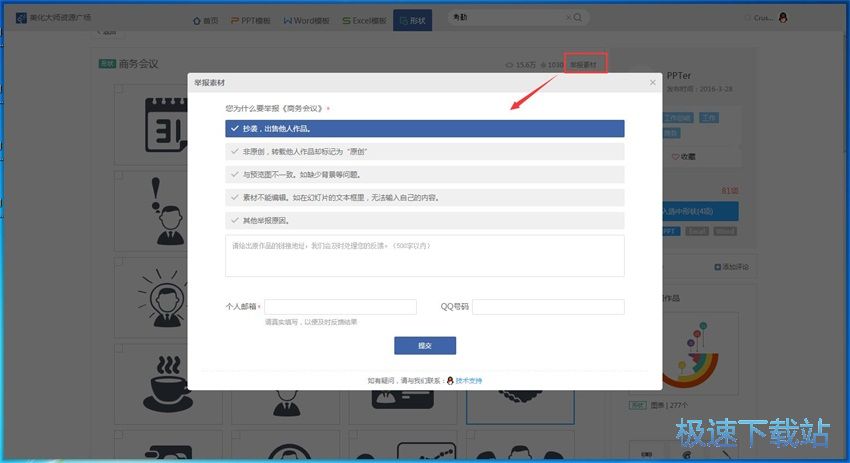The image size is (850, 463).
Task: Select the coffee cup shape thumbnail
Action: coord(168,384)
